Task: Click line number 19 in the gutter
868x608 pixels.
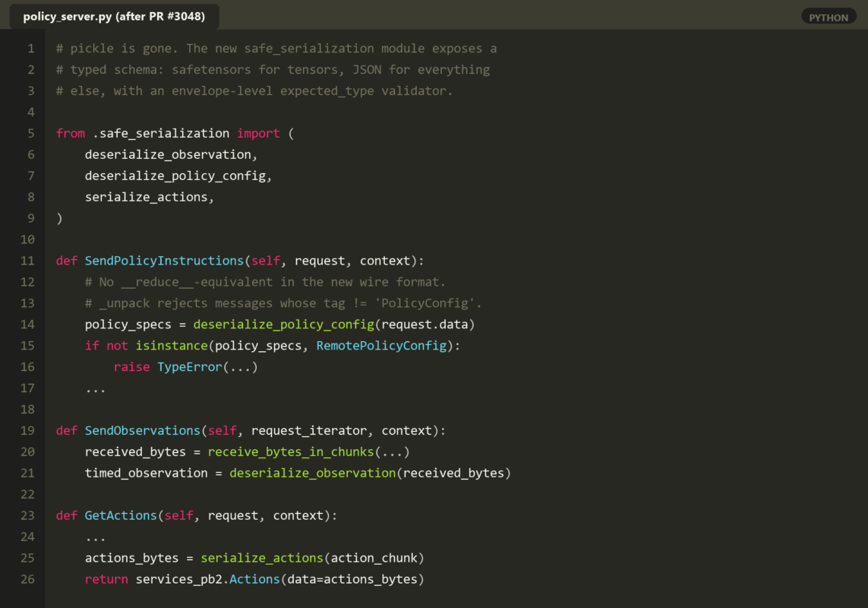Action: point(27,431)
